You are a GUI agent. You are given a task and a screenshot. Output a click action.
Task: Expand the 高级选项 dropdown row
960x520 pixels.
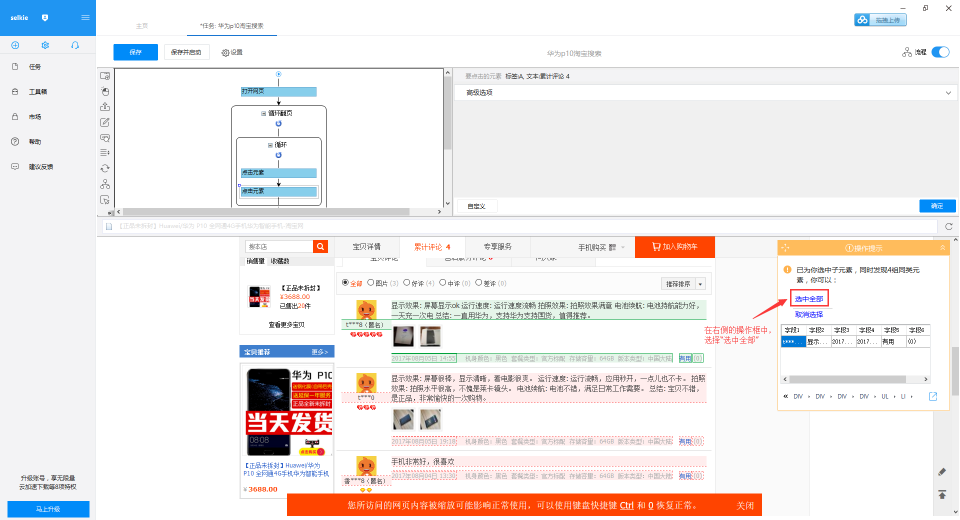[706, 93]
